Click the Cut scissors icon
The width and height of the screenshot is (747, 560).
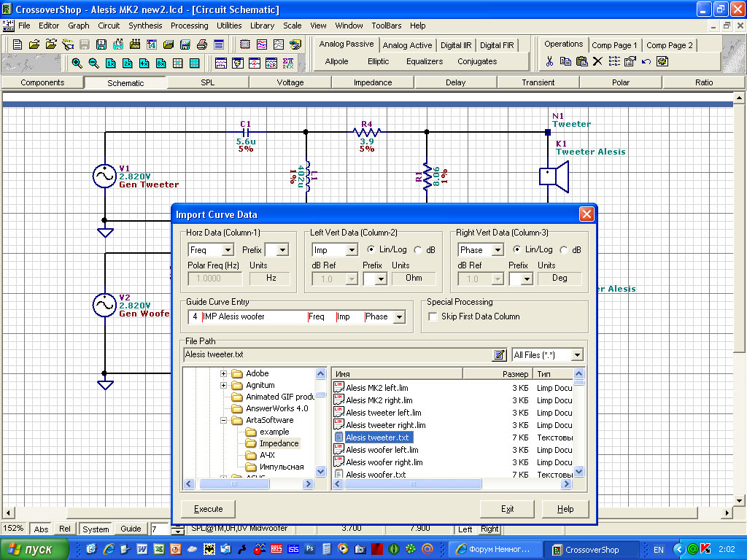(x=549, y=61)
